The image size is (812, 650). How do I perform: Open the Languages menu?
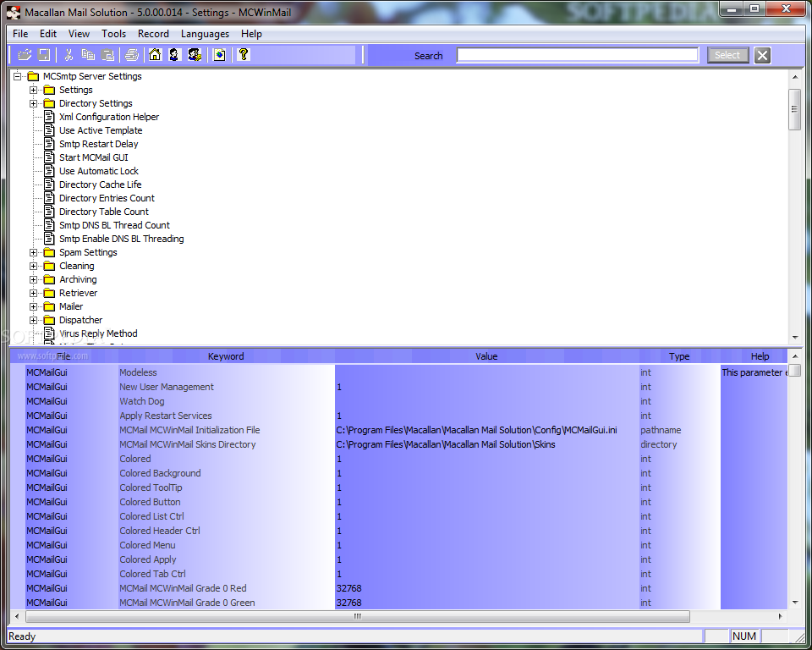coord(205,34)
